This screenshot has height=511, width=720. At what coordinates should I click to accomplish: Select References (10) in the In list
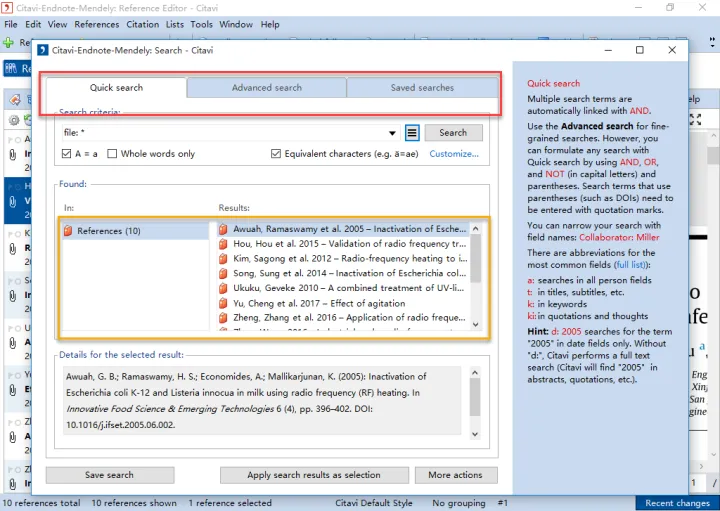pyautogui.click(x=135, y=231)
